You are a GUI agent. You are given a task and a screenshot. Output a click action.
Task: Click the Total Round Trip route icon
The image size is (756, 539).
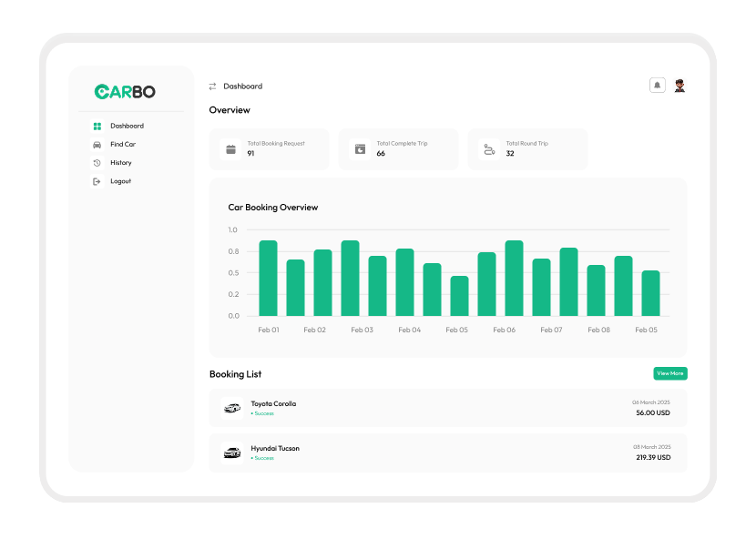pyautogui.click(x=489, y=149)
